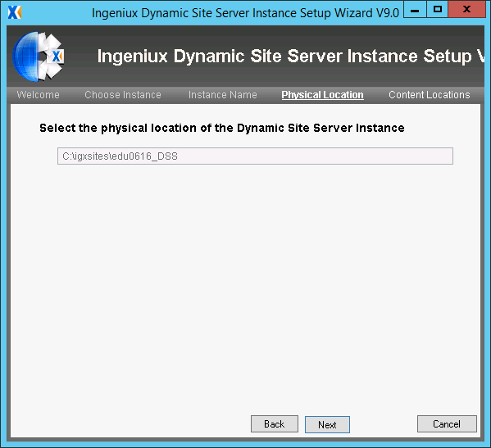Cancel the instance setup
The height and width of the screenshot is (448, 491).
click(447, 424)
